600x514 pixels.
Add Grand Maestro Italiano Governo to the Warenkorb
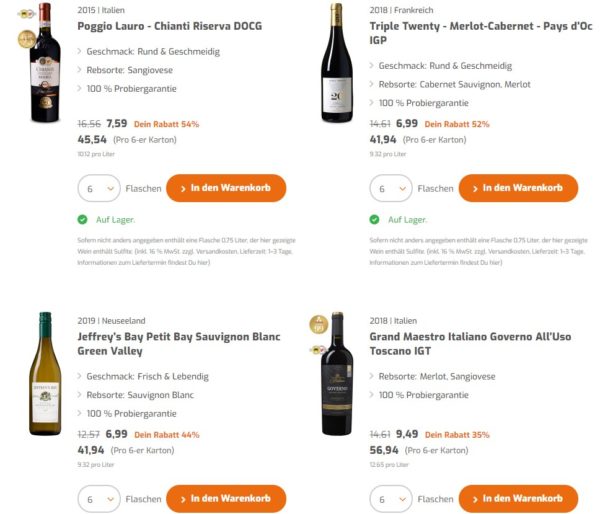[x=517, y=498]
